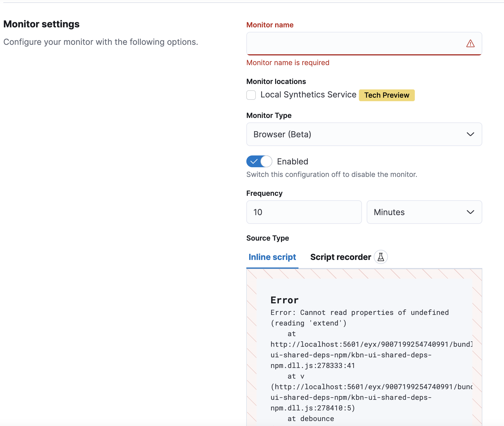Viewport: 504px width, 426px height.
Task: Switch to the Script recorder tab
Action: click(341, 257)
